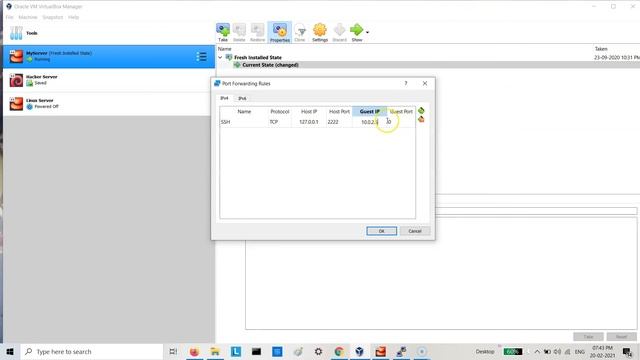
Task: Open the black terminal icon in taskbar
Action: pos(256,351)
